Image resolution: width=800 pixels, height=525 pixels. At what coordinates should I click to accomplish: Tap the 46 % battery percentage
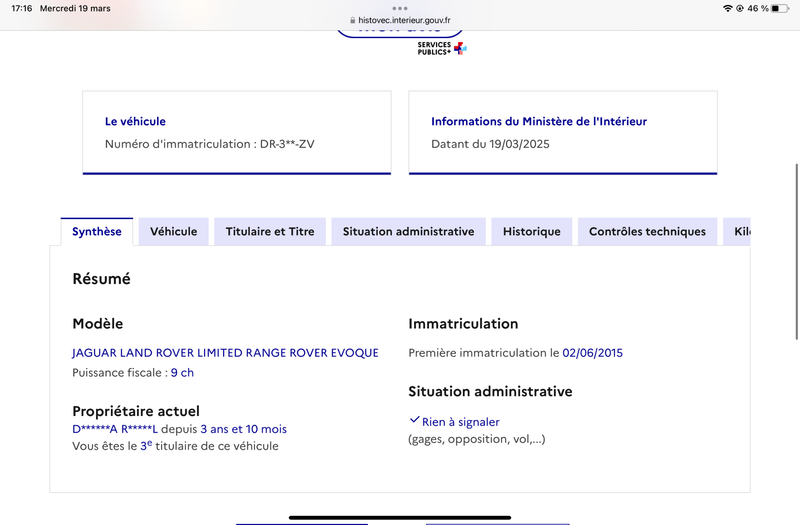[758, 8]
